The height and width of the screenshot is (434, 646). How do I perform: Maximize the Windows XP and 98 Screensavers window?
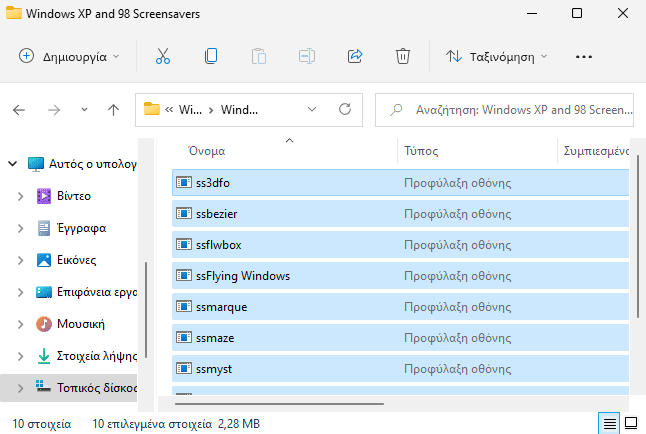[577, 13]
